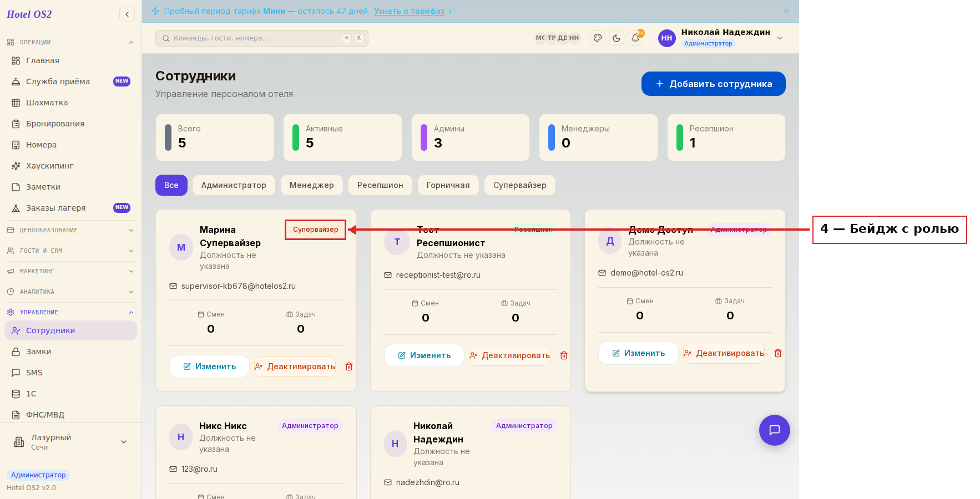Open the theme palette icon in header
980x499 pixels.
pos(598,38)
